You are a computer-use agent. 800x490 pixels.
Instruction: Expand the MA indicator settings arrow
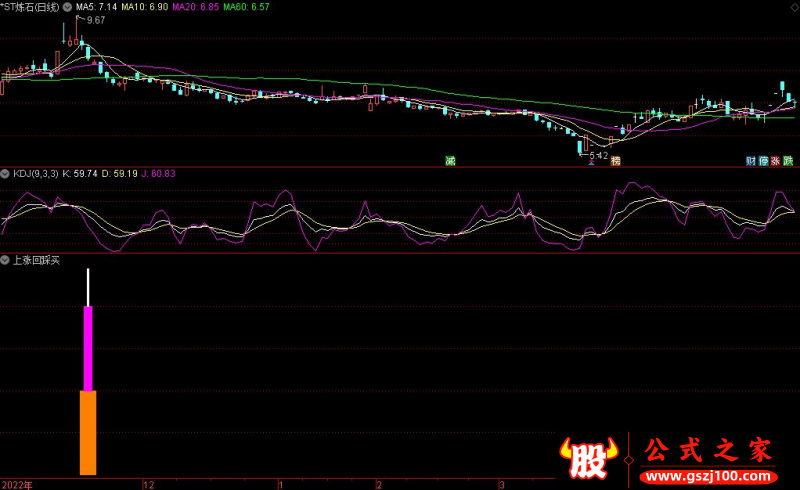(x=67, y=7)
